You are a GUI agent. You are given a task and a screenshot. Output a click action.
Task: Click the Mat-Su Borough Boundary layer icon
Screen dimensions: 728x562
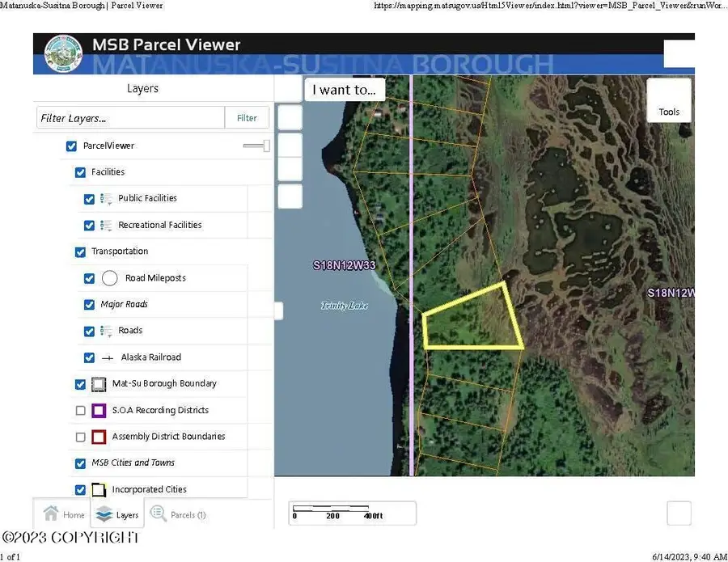(99, 383)
